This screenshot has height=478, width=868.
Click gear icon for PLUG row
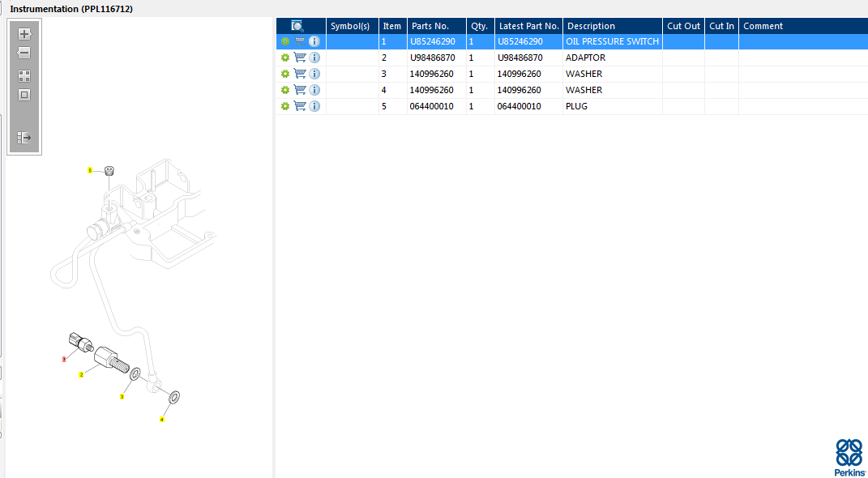coord(285,106)
